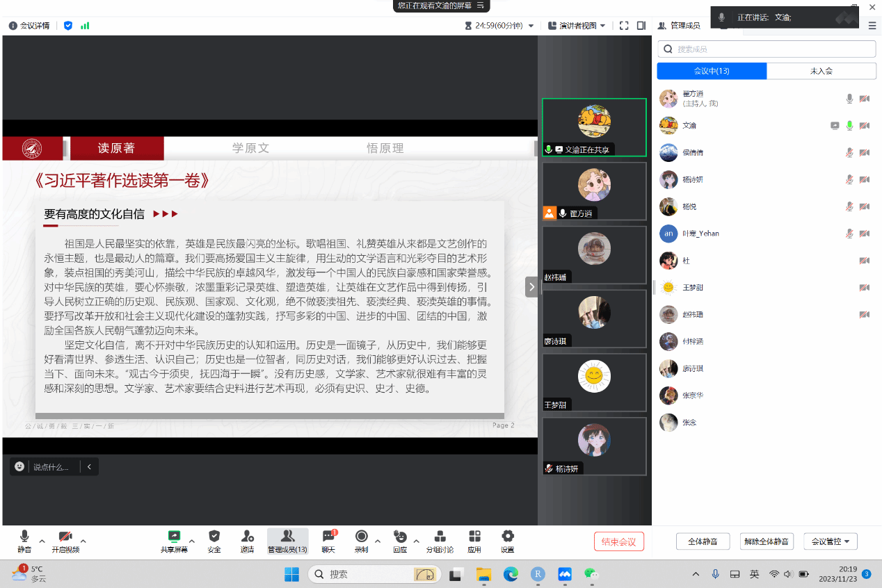882x588 pixels.
Task: Open the 会议管控 dropdown menu
Action: click(x=831, y=541)
